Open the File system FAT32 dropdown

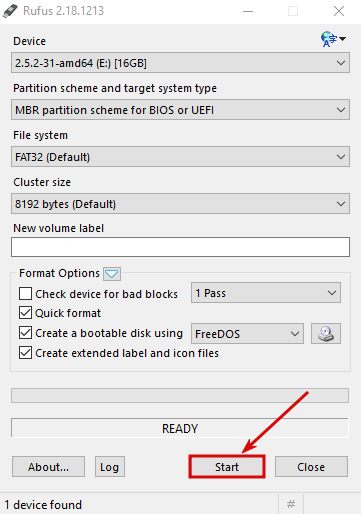[x=180, y=157]
